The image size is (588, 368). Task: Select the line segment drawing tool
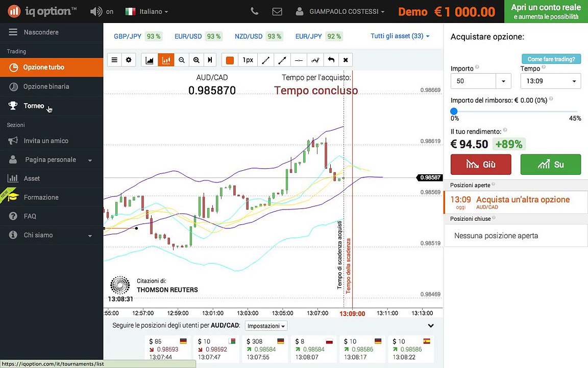(265, 60)
